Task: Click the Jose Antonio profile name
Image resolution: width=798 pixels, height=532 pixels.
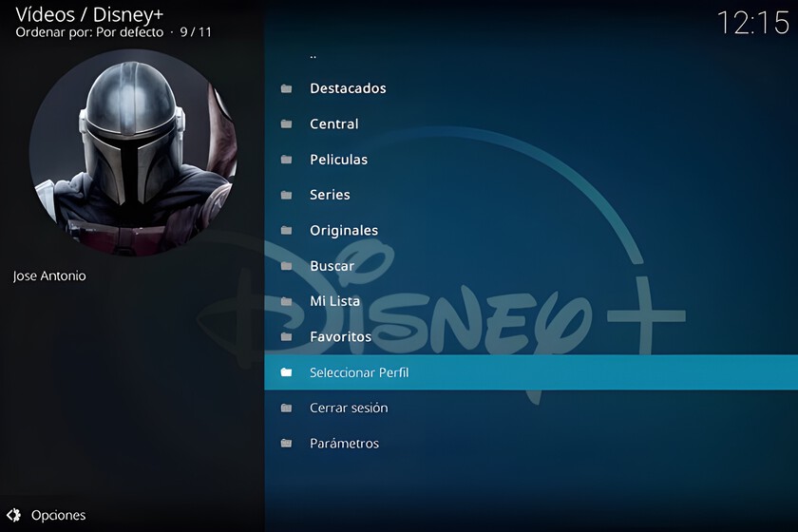Action: tap(49, 275)
